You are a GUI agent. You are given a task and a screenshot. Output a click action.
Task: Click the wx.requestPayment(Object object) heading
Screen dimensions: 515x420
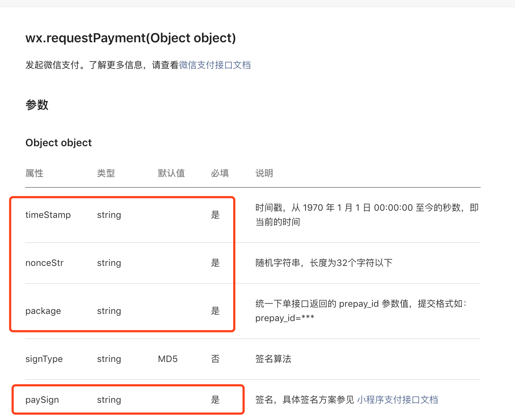click(131, 38)
